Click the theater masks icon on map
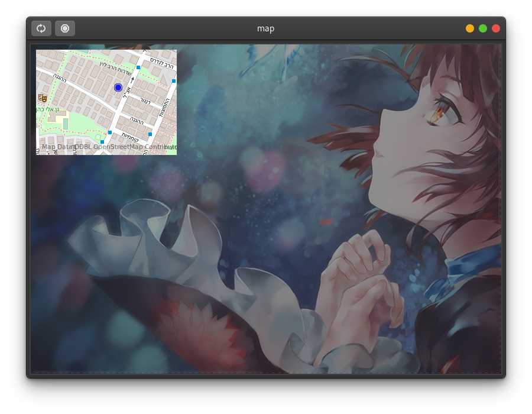 click(43, 98)
